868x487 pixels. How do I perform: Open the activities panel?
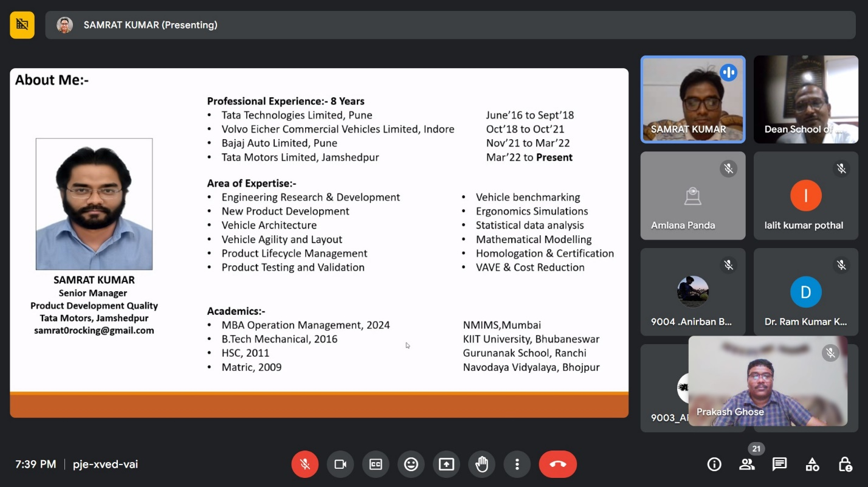(x=812, y=465)
